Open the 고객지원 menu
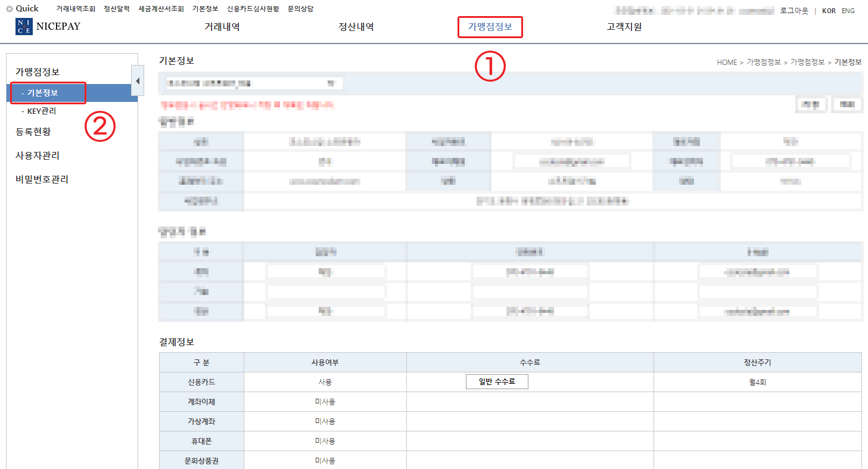Viewport: 868px width, 469px height. pyautogui.click(x=623, y=26)
